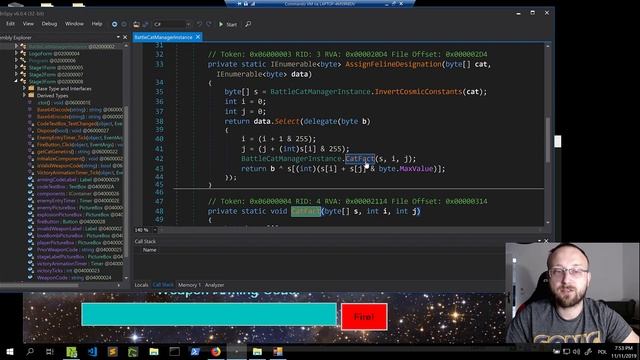Select the BattleCatManagerInstance document tab
The width and height of the screenshot is (640, 360).
pos(163,37)
